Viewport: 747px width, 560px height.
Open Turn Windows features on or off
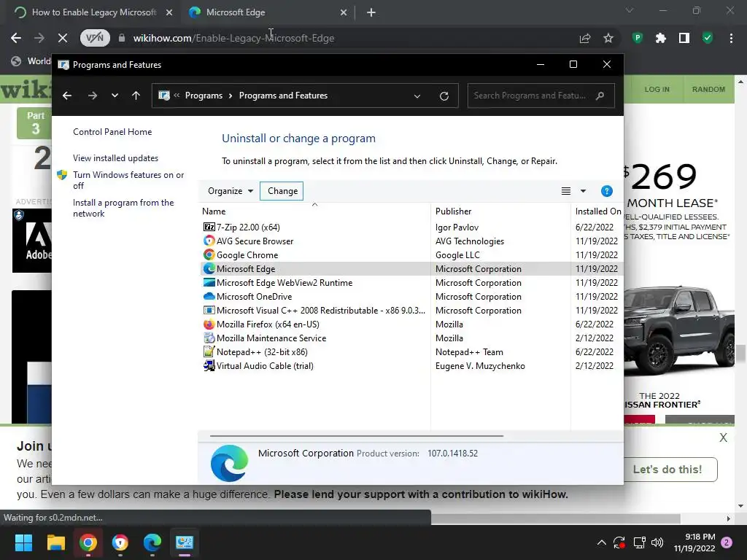tap(128, 180)
